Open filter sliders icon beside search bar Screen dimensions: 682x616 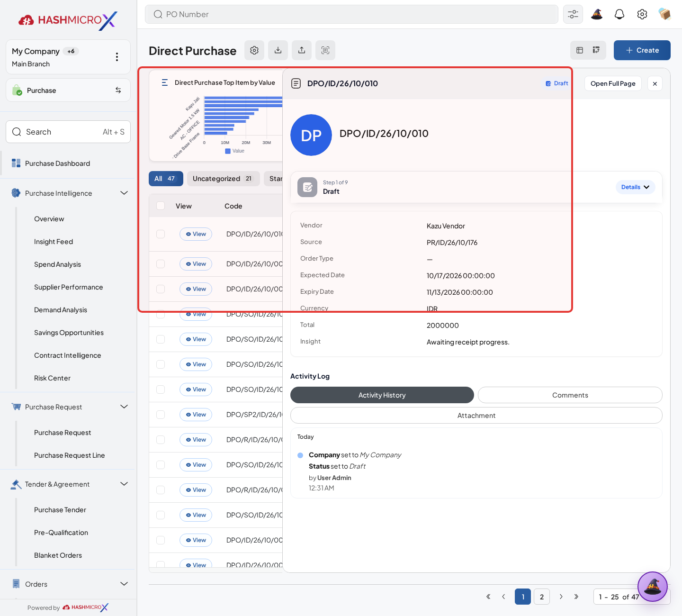pos(573,14)
